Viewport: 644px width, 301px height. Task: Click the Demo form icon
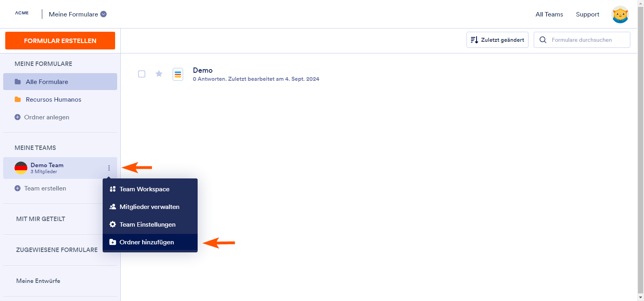click(x=178, y=74)
